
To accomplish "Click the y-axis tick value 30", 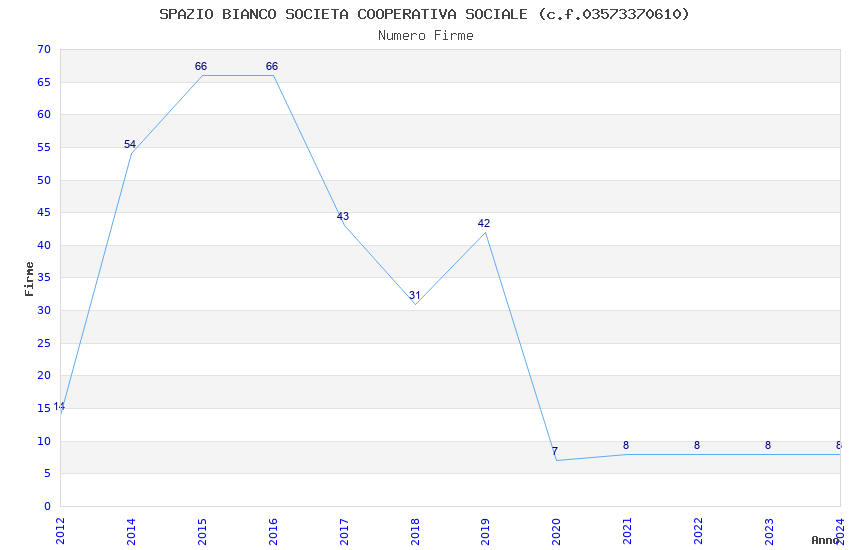I will coord(44,310).
